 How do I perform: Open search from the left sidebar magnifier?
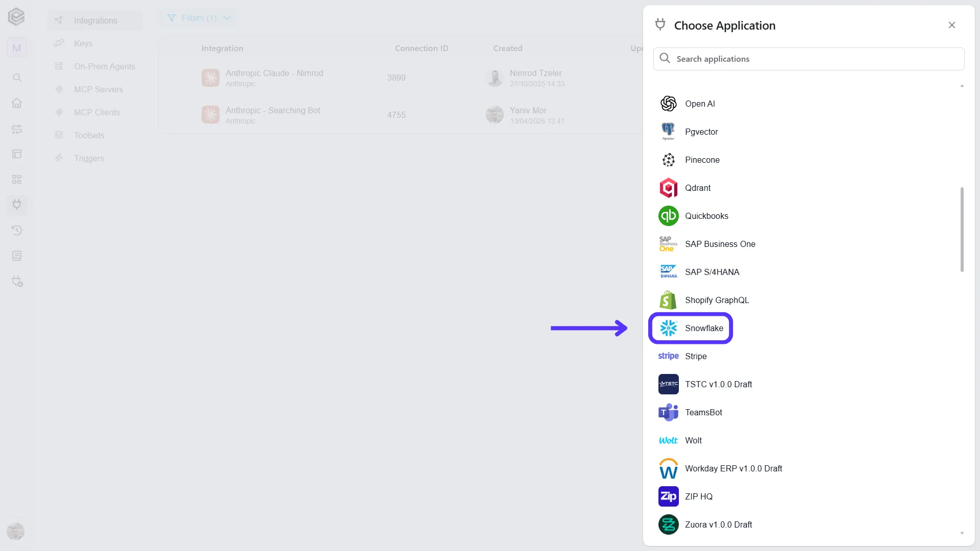point(17,78)
